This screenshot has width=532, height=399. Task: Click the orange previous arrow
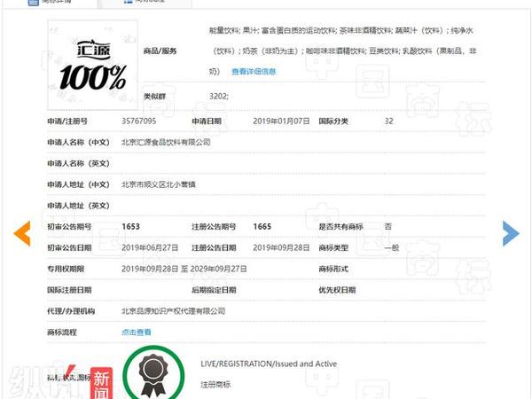(22, 233)
